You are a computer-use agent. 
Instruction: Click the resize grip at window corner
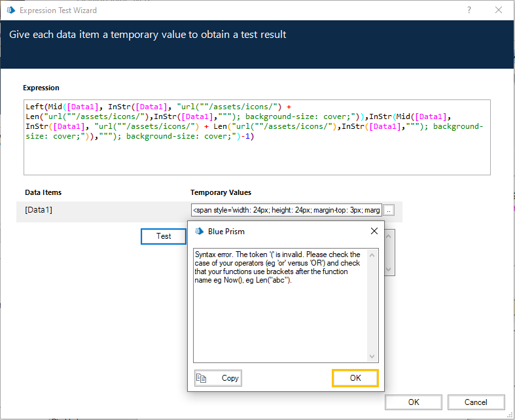point(510,415)
